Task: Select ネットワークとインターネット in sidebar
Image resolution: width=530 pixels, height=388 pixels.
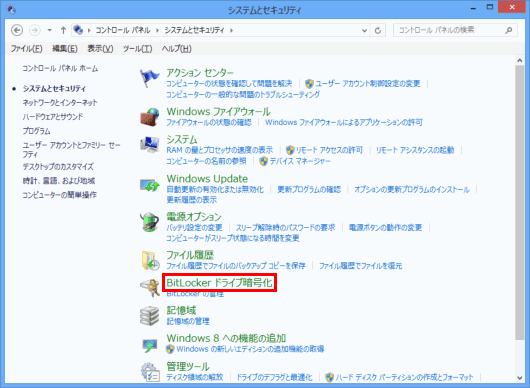Action: tap(60, 103)
